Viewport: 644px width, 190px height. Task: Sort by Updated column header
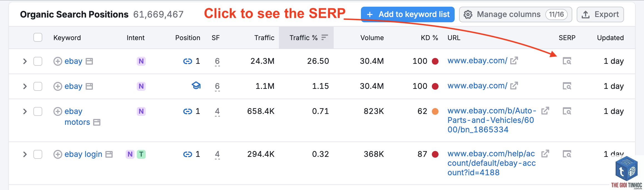coord(610,38)
